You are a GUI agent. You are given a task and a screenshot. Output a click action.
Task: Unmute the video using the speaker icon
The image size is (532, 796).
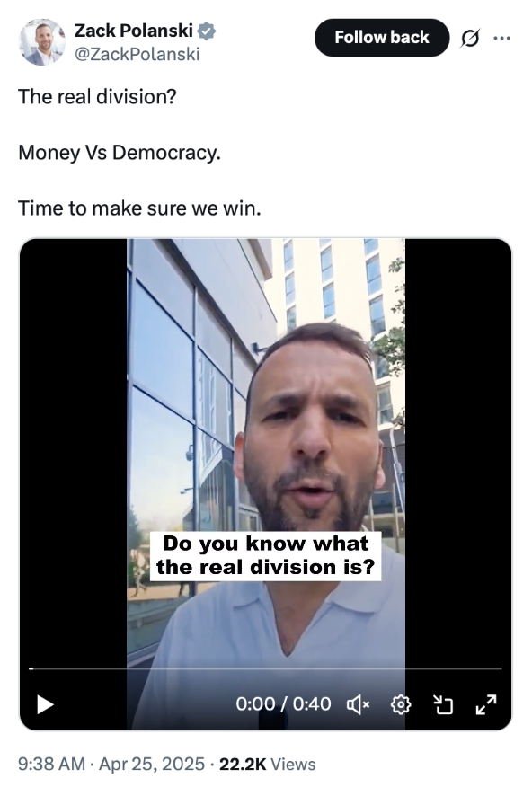[358, 704]
